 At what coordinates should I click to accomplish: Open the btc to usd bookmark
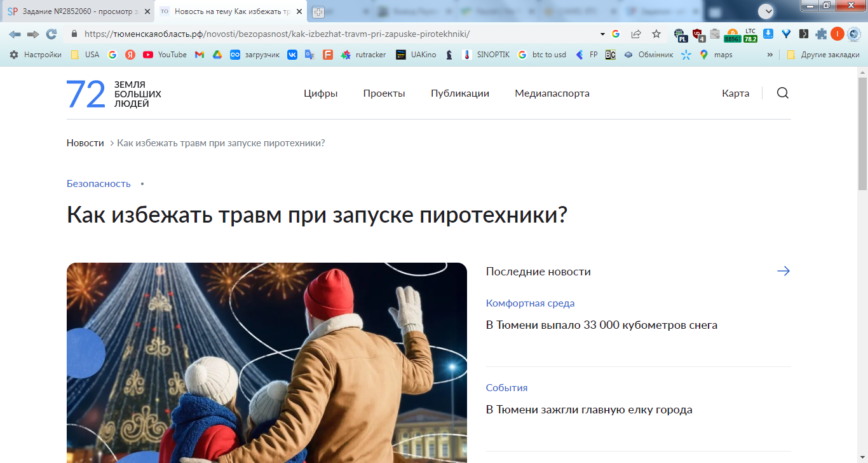coord(541,55)
